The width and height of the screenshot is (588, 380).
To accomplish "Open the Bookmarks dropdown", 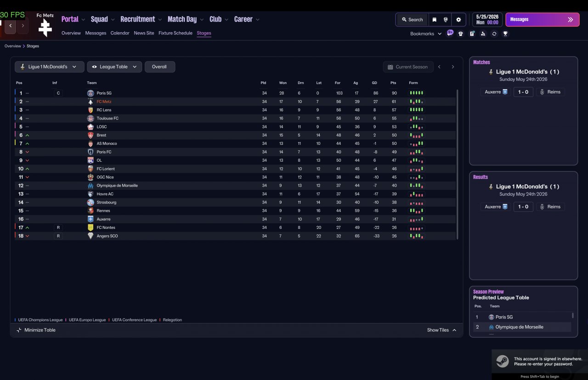I will click(x=426, y=34).
